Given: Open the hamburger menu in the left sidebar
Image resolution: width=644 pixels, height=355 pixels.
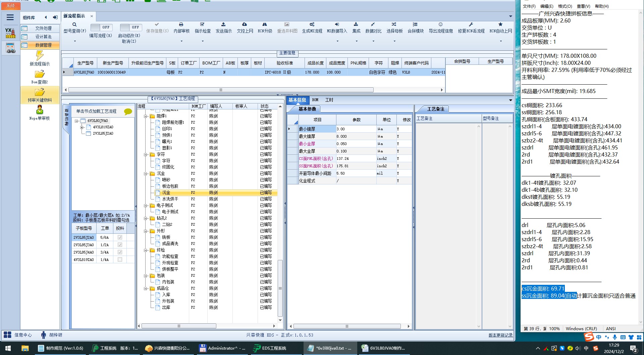Looking at the screenshot, I should [x=10, y=17].
